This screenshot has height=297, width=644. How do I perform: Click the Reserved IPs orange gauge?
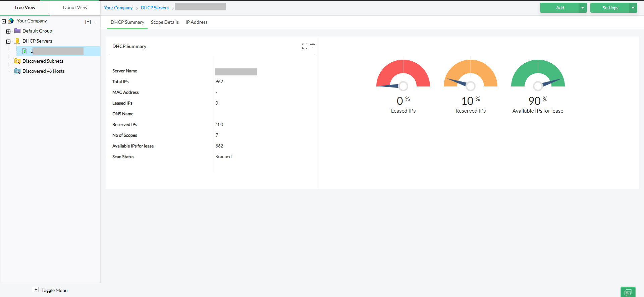[x=471, y=73]
